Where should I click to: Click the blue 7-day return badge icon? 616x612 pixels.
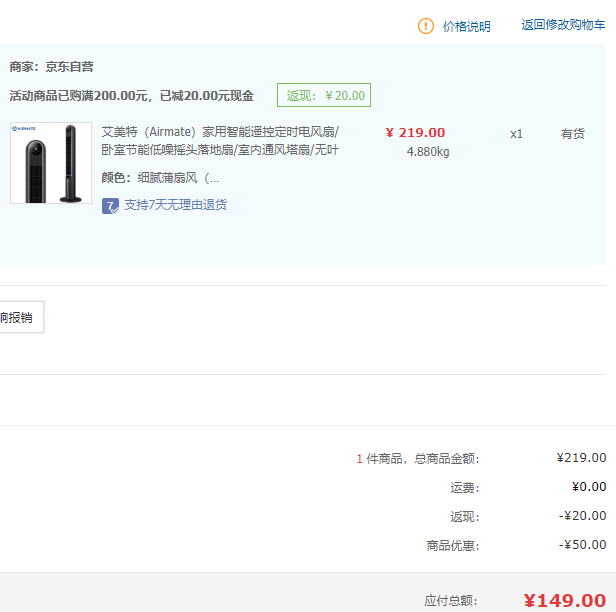(x=110, y=205)
